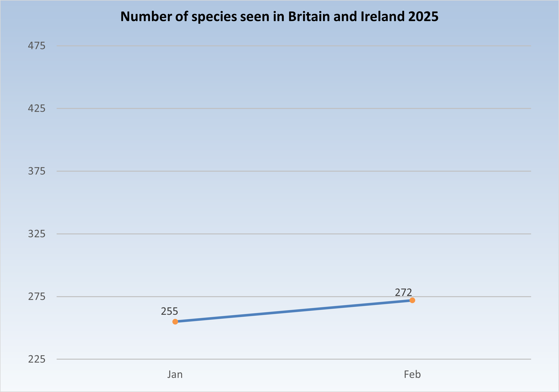This screenshot has width=559, height=392.
Task: Select the gridline at 425
Action: [x=292, y=108]
